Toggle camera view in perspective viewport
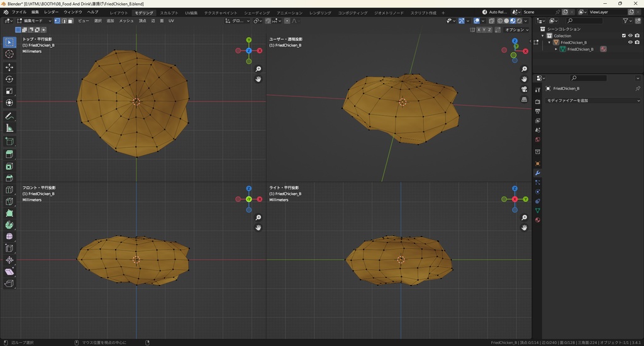The height and width of the screenshot is (346, 644). [x=524, y=89]
